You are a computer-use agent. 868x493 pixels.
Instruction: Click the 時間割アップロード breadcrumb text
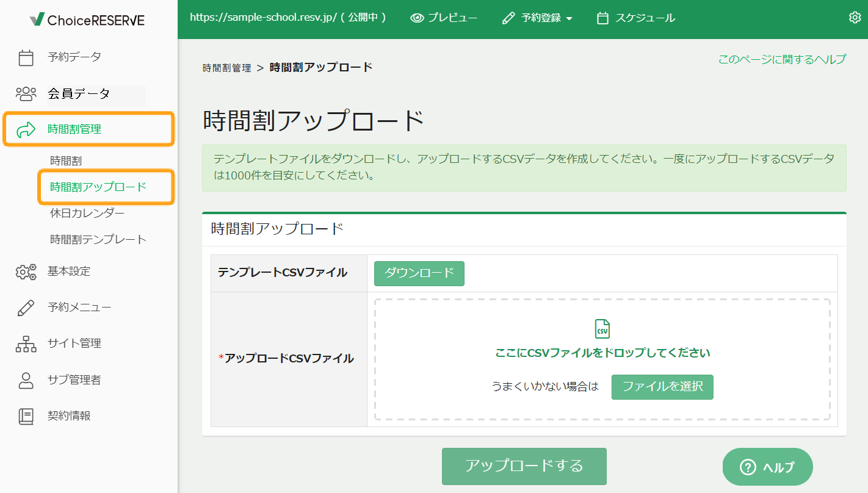321,67
